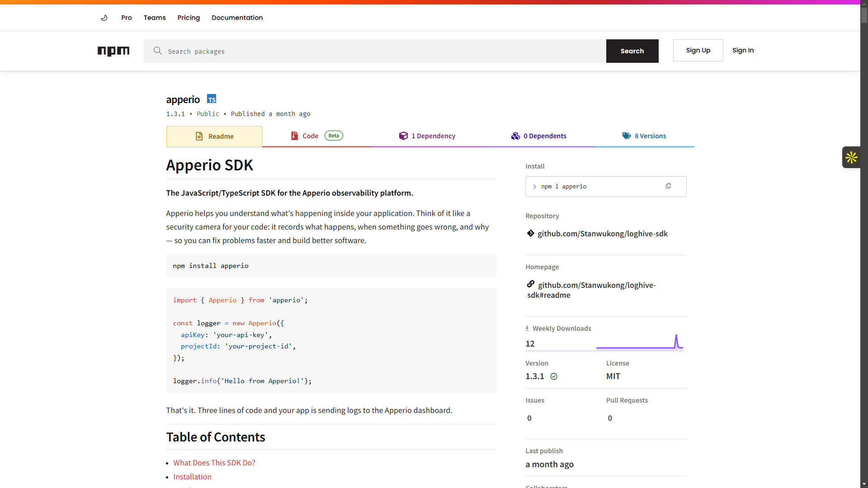Click the homepage link chain icon
The width and height of the screenshot is (868, 488).
[x=531, y=284]
